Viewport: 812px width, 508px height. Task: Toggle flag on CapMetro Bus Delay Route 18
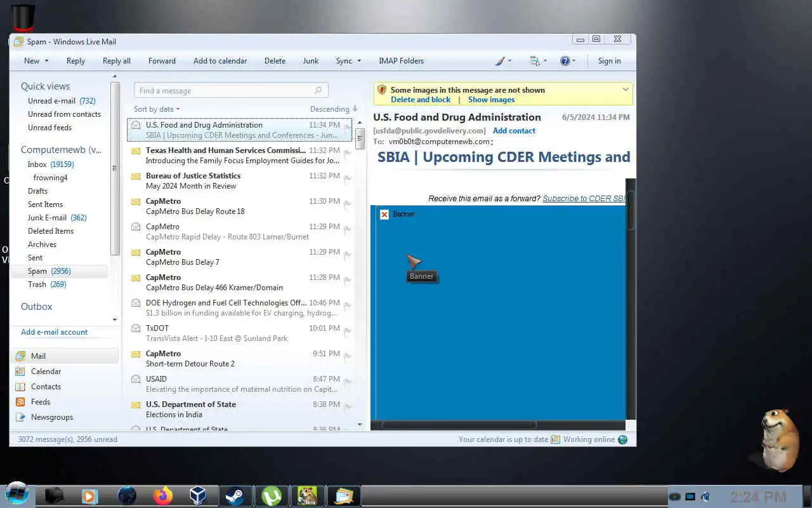348,204
